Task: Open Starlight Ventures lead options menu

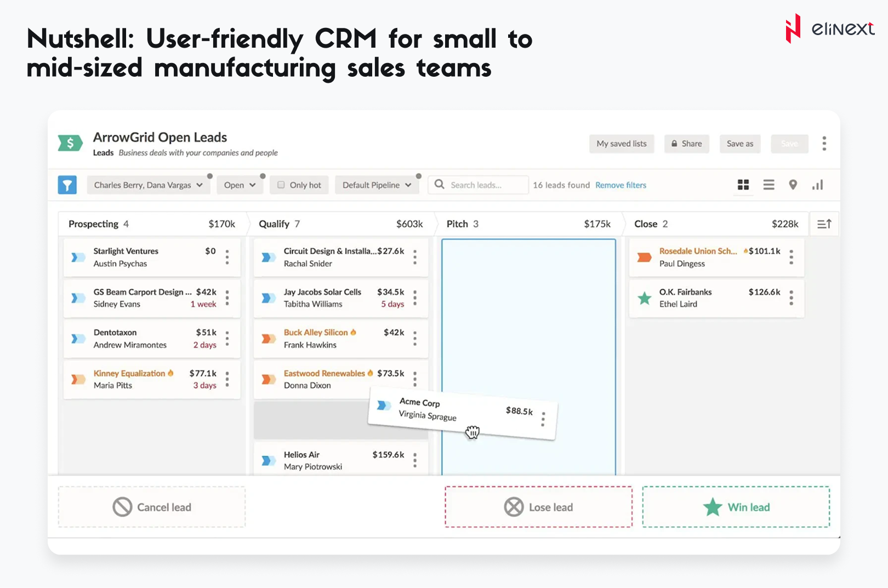Action: (227, 257)
